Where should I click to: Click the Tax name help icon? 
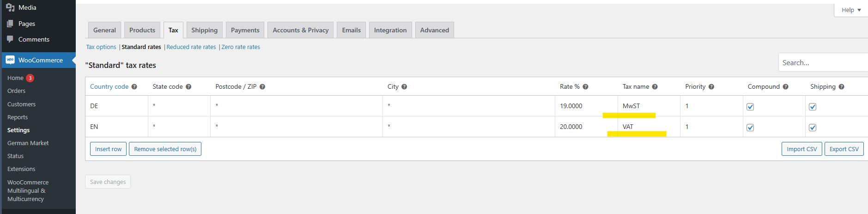pos(655,87)
